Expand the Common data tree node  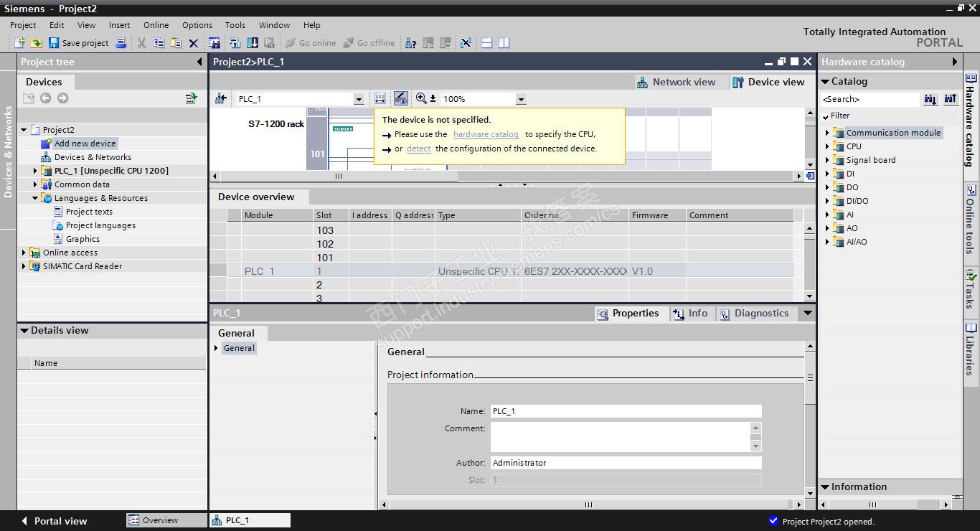(x=35, y=184)
